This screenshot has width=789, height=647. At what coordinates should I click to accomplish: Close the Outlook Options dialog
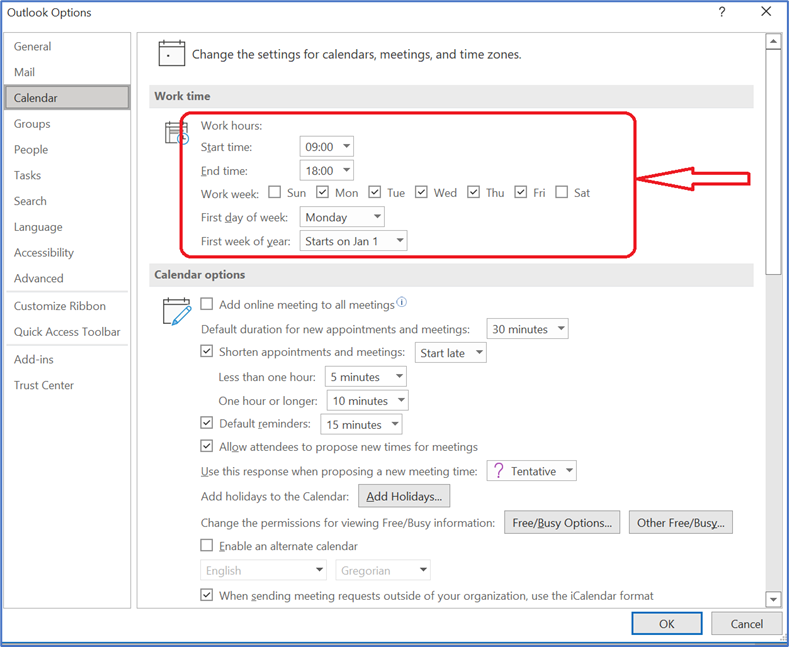click(766, 12)
